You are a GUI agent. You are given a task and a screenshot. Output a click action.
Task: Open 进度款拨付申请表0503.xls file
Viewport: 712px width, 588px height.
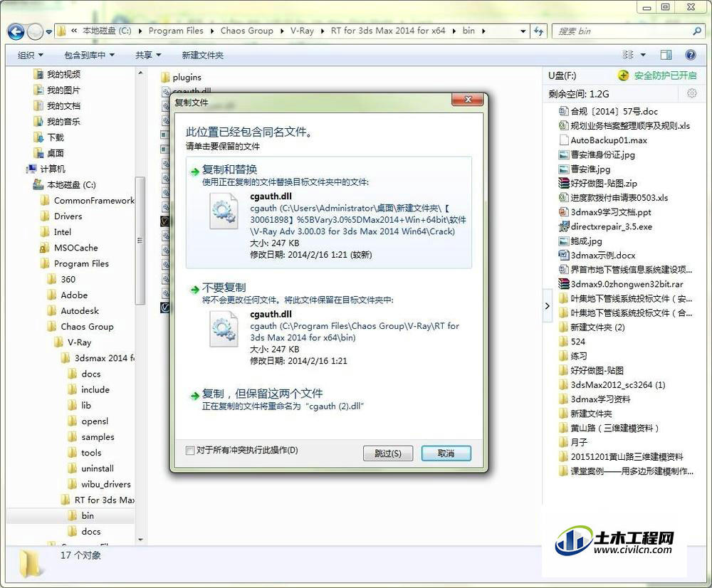pos(619,198)
